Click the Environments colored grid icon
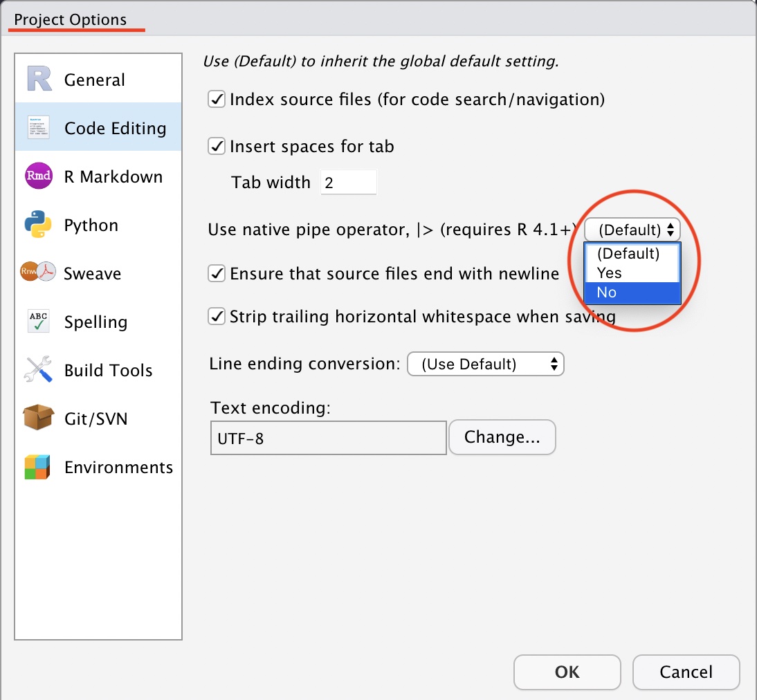This screenshot has height=700, width=757. coord(39,466)
